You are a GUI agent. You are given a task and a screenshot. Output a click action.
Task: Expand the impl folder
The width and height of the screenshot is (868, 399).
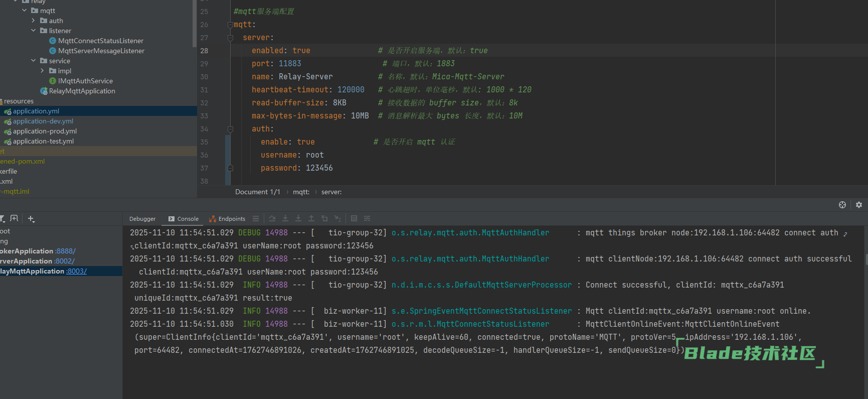point(42,71)
